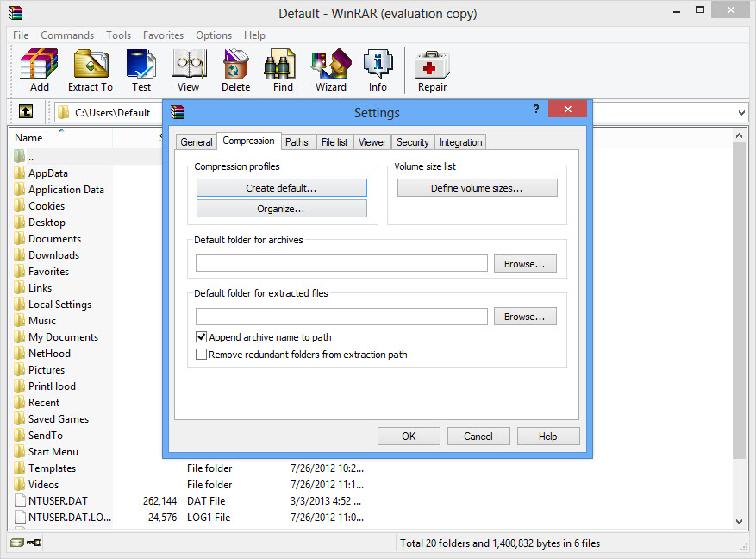Viewport: 756px width, 559px height.
Task: Click the key password icon in status bar
Action: (34, 543)
